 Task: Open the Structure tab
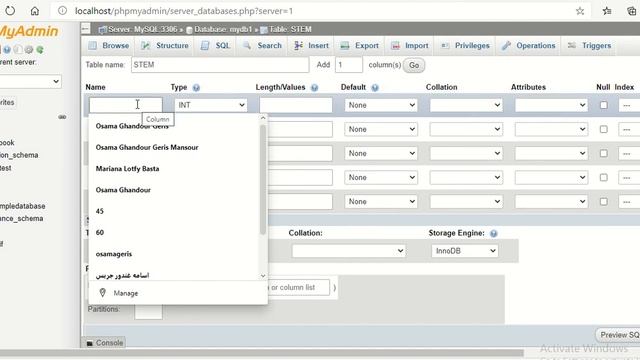(x=164, y=46)
